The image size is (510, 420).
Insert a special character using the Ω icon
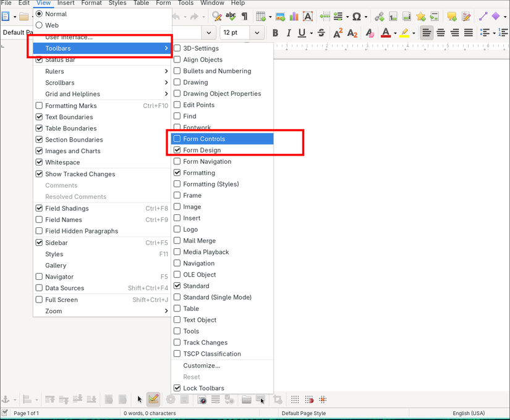(x=357, y=17)
